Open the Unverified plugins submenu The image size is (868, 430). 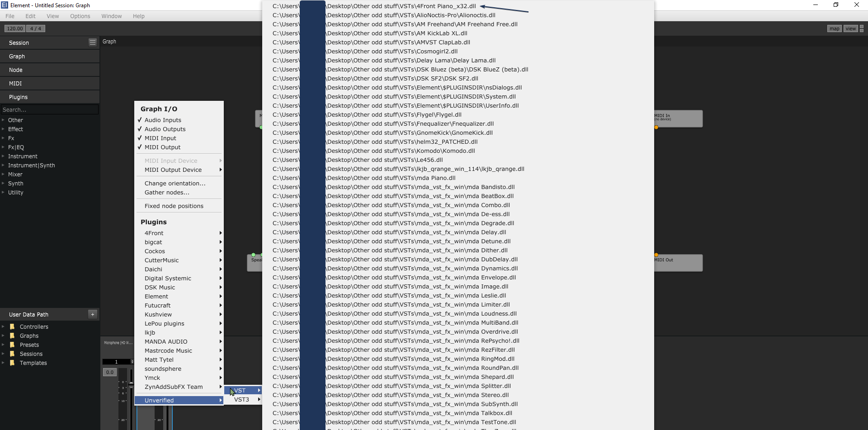[x=179, y=401]
